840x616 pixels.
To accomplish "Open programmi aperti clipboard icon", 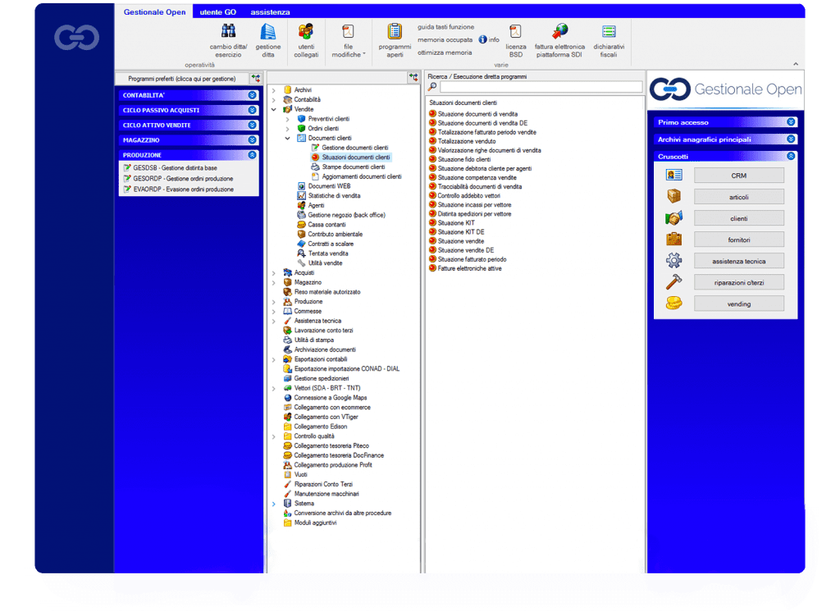I will 395,31.
